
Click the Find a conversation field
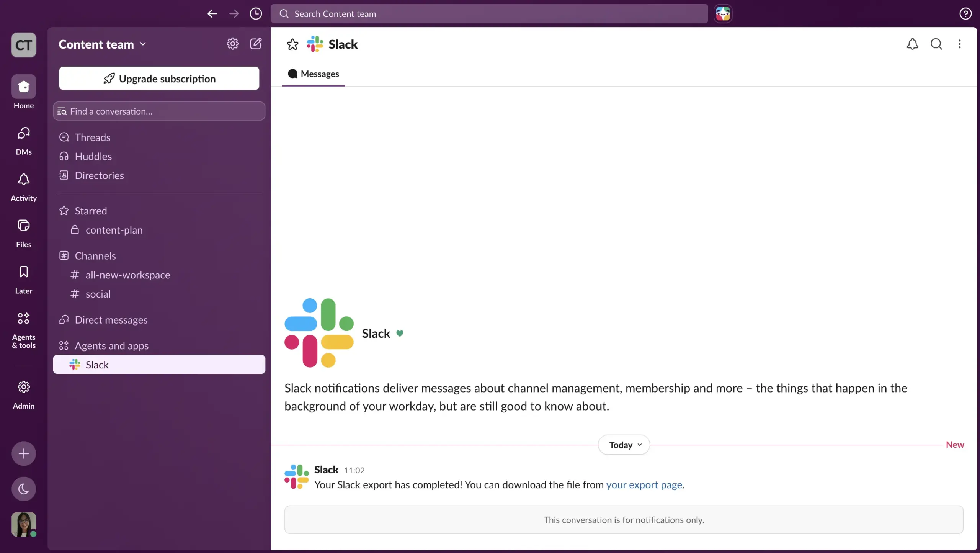[x=159, y=111]
